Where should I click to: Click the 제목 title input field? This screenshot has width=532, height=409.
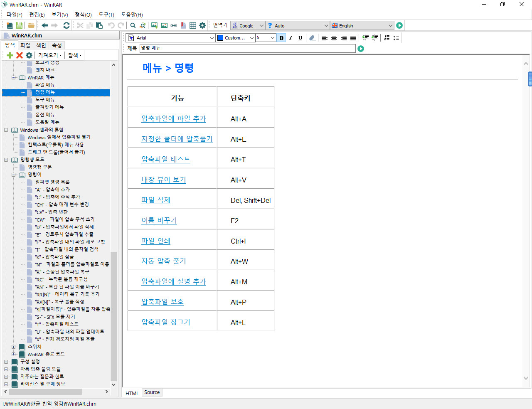(x=248, y=49)
